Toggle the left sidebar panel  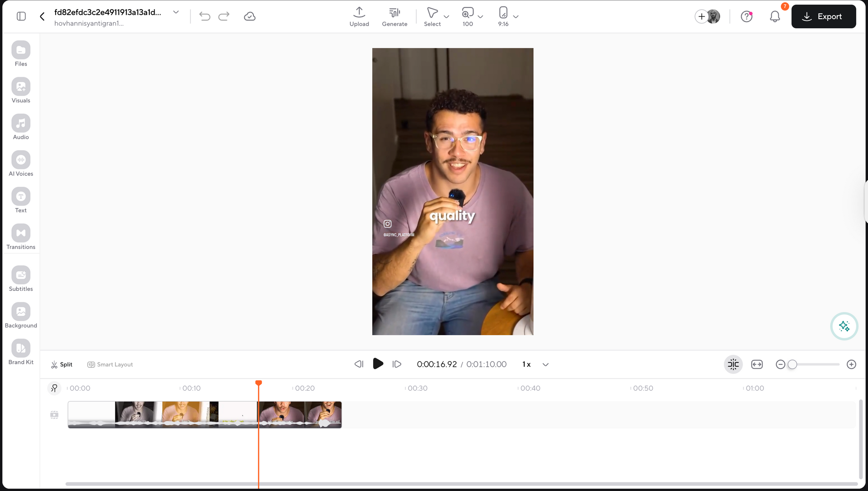(21, 16)
